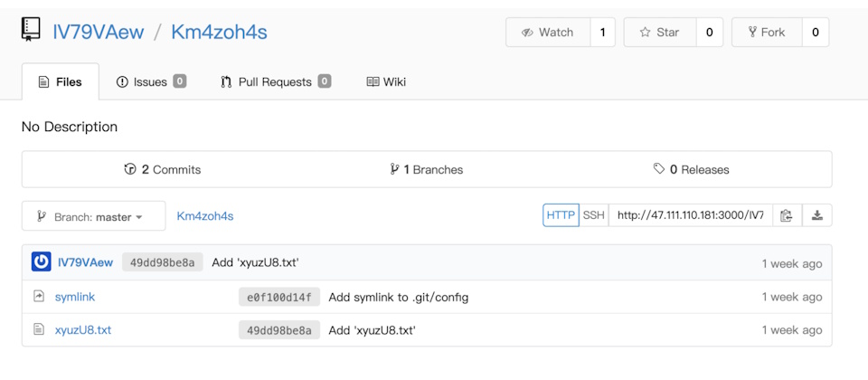The width and height of the screenshot is (868, 380).
Task: Click the repository book icon
Action: coord(31,32)
